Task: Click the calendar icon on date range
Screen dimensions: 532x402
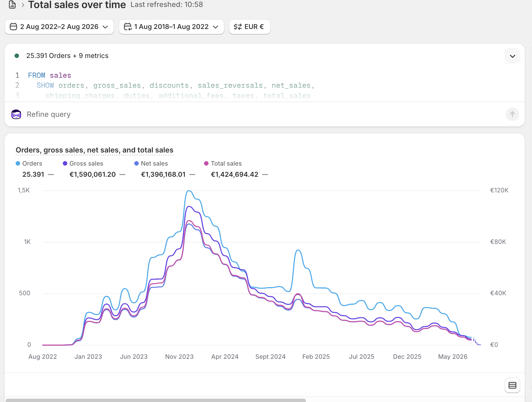Action: (13, 27)
